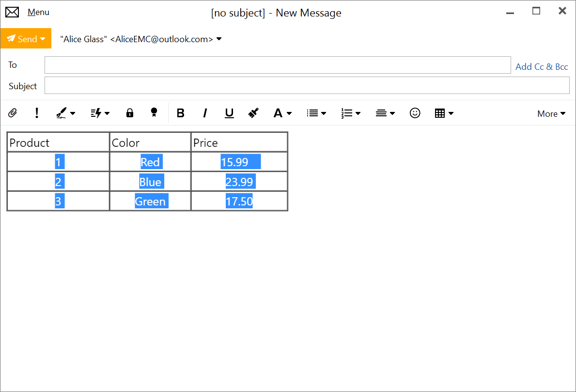The image size is (576, 392).
Task: Click the table cell containing Red
Action: pyautogui.click(x=150, y=162)
